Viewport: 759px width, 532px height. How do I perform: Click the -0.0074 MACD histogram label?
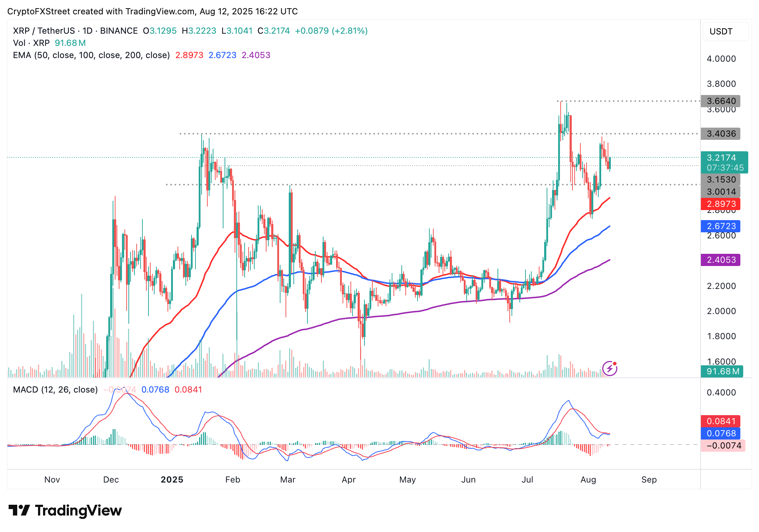pyautogui.click(x=723, y=446)
